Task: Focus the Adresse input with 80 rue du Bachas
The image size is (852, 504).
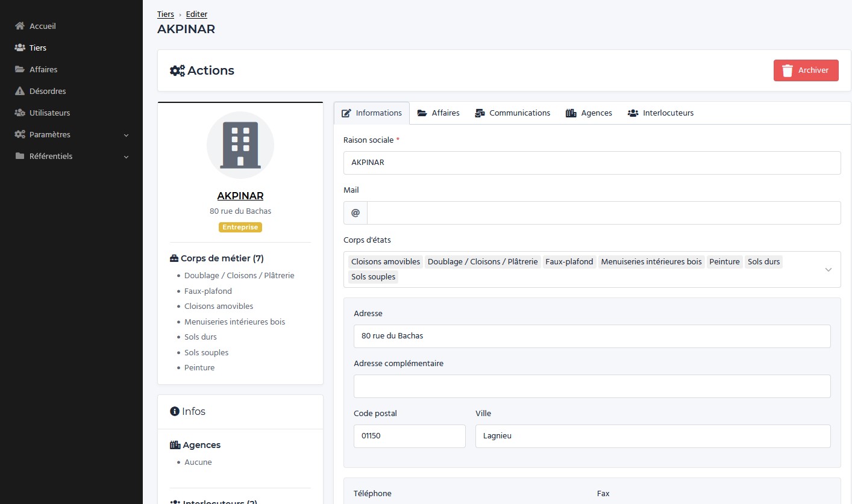Action: click(x=592, y=336)
